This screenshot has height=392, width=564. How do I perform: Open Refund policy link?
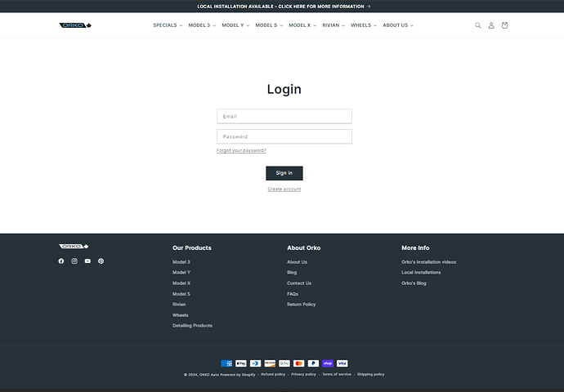[273, 374]
